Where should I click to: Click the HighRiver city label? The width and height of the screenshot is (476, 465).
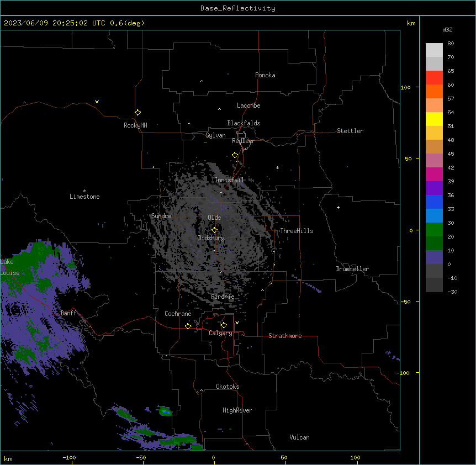pos(237,410)
